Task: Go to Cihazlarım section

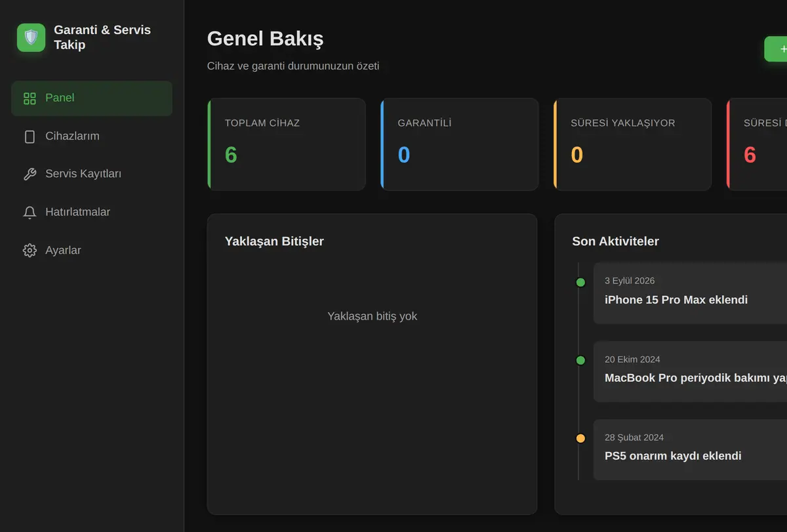Action: (92, 136)
